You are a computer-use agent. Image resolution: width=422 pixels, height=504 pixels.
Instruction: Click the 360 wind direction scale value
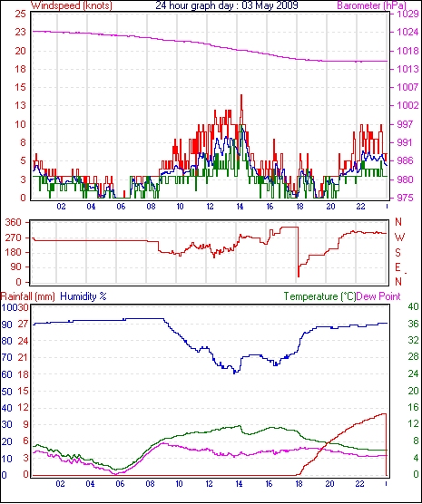pos(14,222)
